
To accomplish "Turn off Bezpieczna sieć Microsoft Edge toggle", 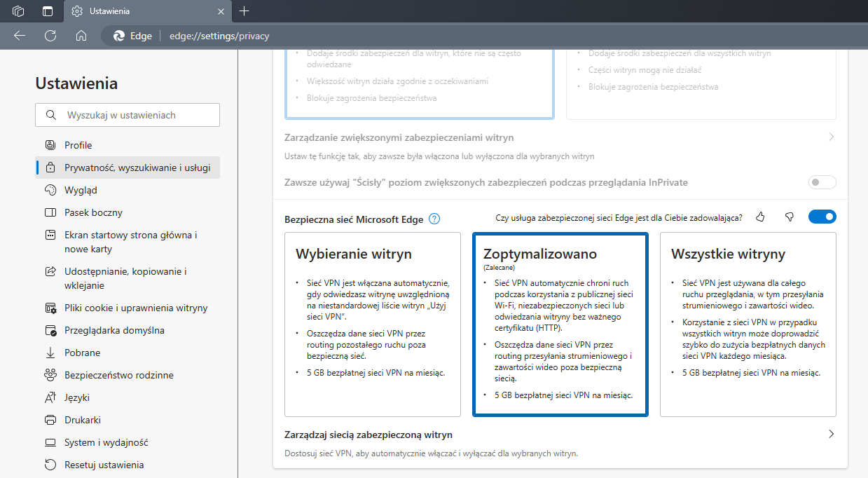I will (822, 217).
